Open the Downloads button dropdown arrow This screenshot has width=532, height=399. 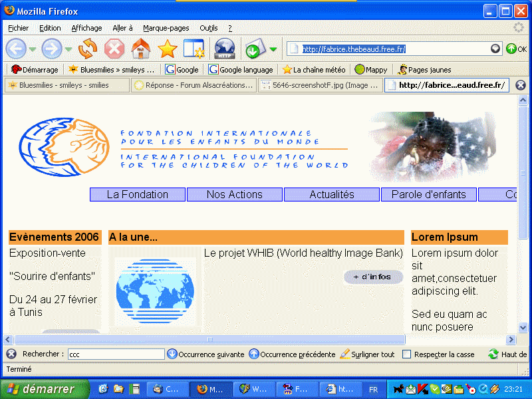[x=273, y=49]
